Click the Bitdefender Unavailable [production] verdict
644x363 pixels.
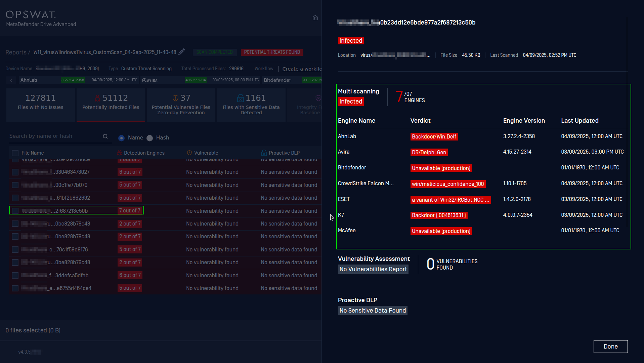(x=441, y=168)
